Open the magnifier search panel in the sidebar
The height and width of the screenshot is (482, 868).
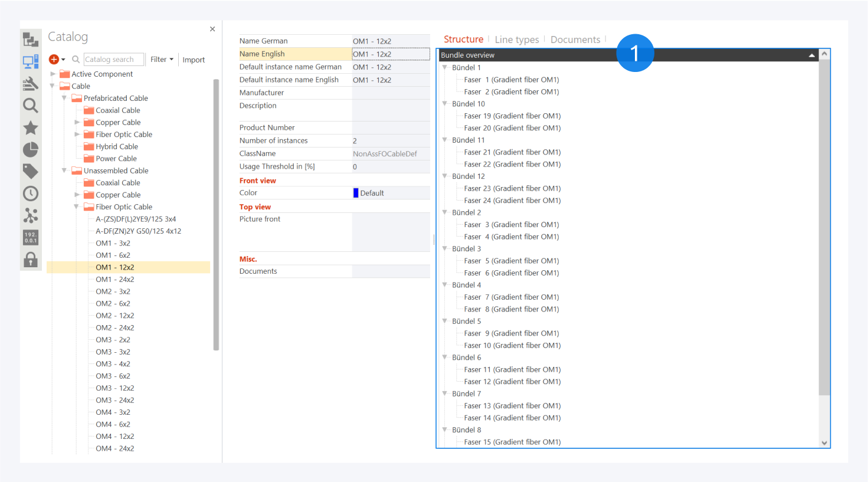tap(31, 106)
